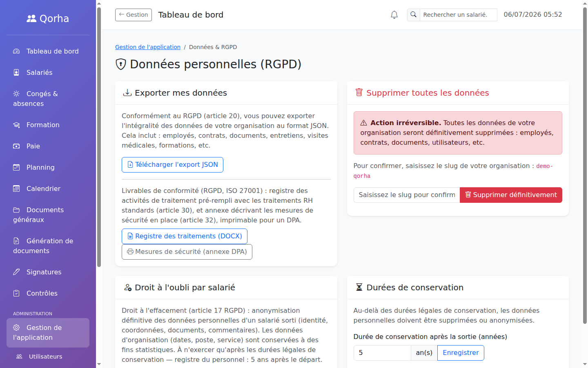
Task: Click trash icon in Supprimer toutes les données header
Action: pos(359,92)
